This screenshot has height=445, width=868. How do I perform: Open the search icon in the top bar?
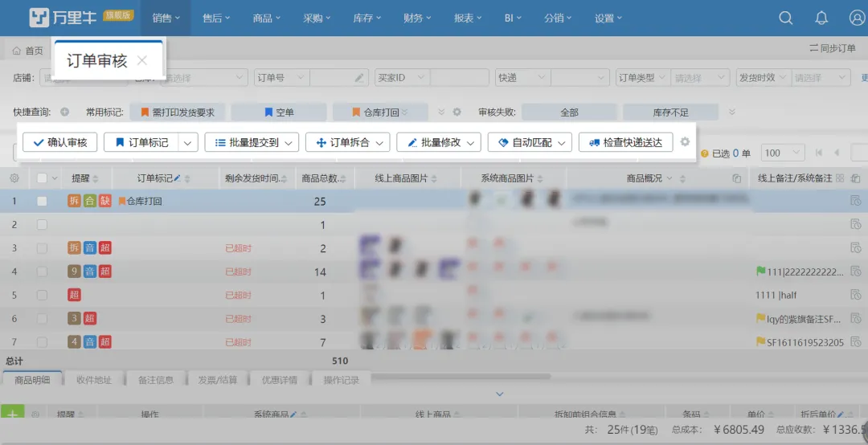[786, 18]
